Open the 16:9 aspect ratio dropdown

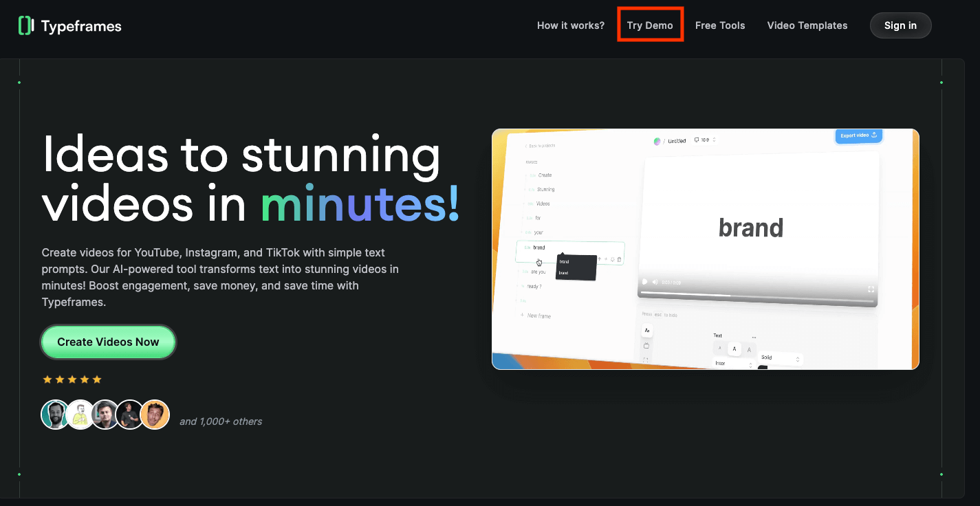(706, 140)
